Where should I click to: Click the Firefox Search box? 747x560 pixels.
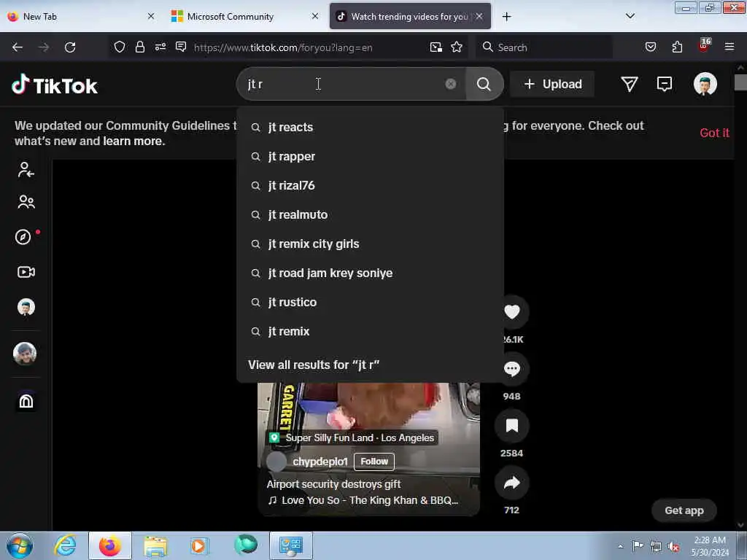point(544,47)
